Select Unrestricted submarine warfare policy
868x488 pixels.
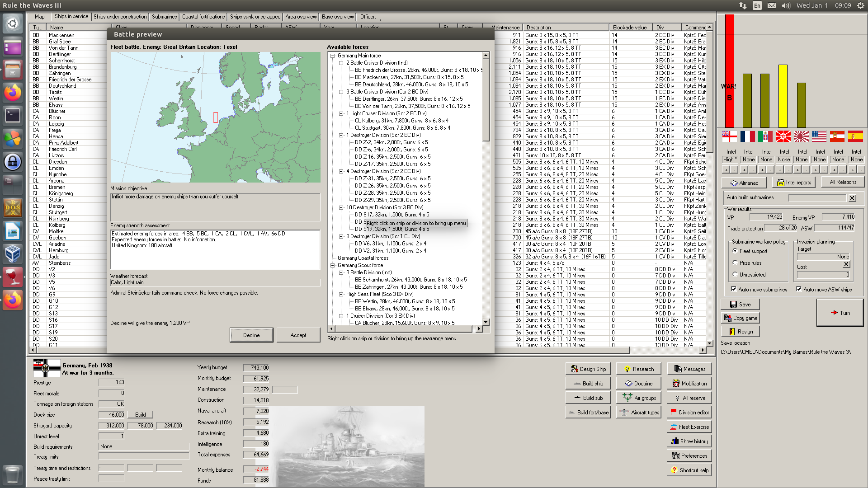click(735, 274)
